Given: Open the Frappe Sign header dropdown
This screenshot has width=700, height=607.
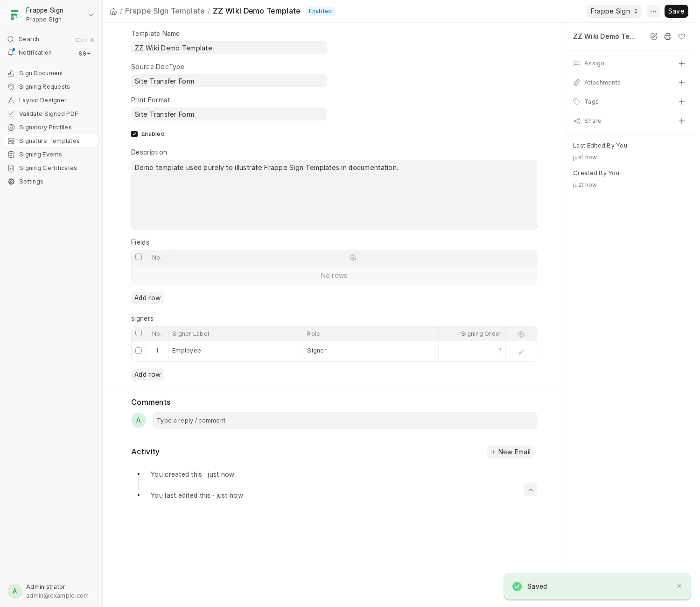Looking at the screenshot, I should pyautogui.click(x=614, y=11).
